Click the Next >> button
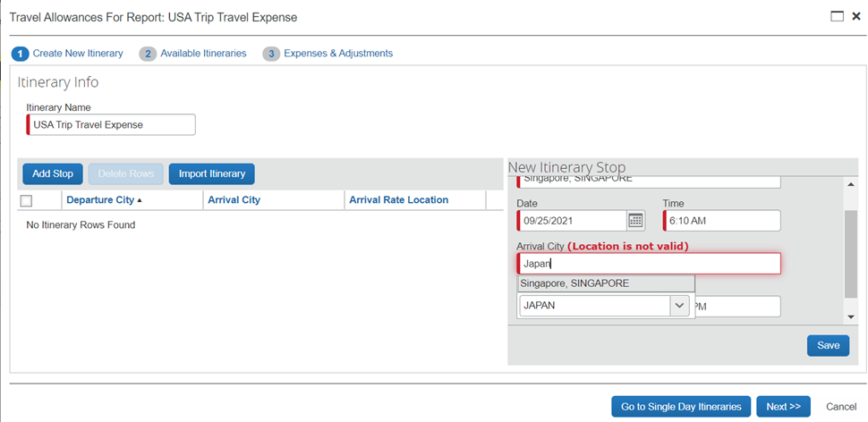This screenshot has height=422, width=868. coord(783,407)
